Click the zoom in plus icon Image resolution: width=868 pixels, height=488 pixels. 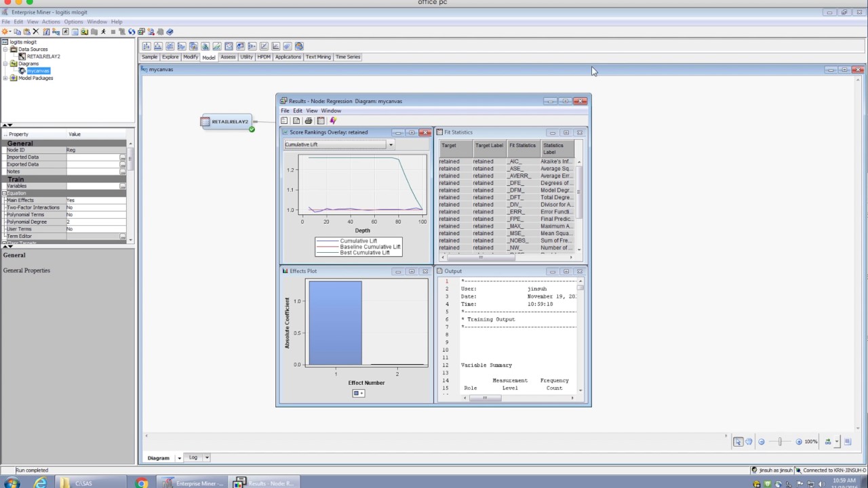[799, 442]
